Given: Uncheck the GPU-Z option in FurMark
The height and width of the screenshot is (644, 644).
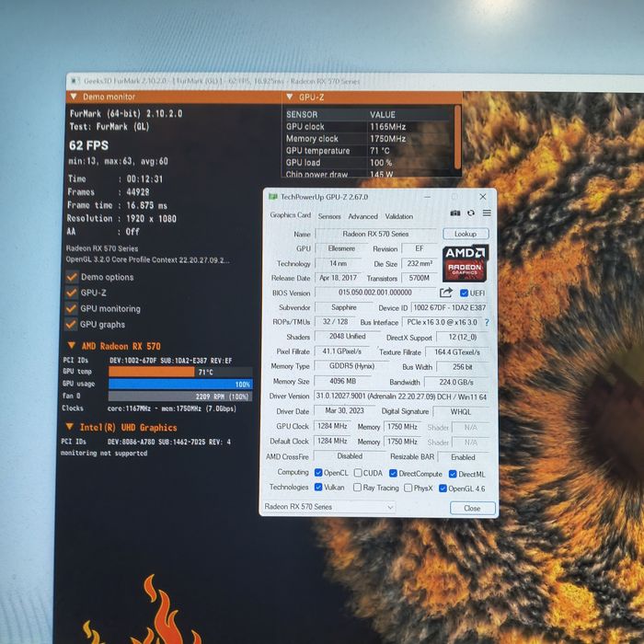Looking at the screenshot, I should point(72,293).
